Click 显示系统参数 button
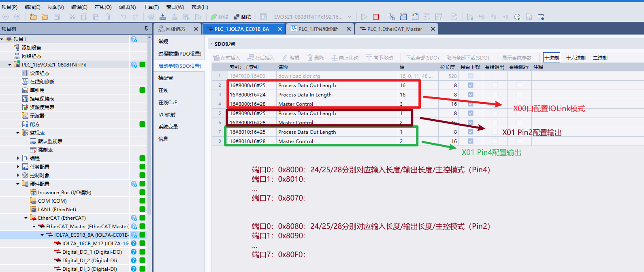The image size is (644, 272). [517, 58]
